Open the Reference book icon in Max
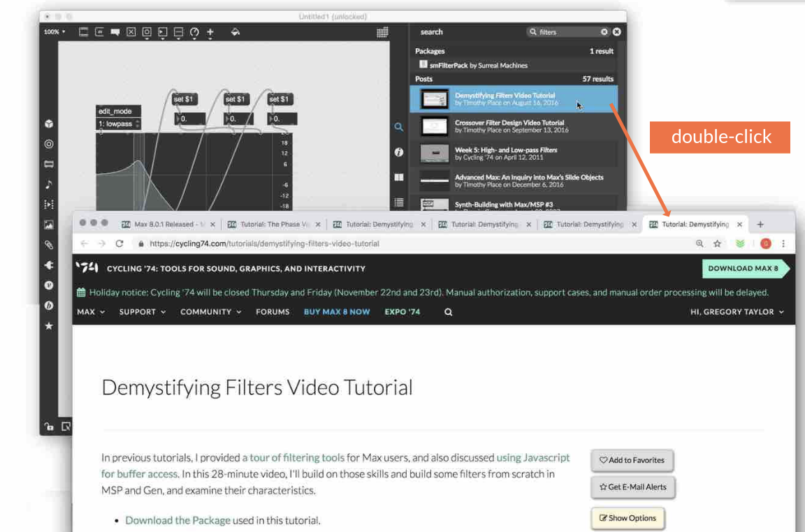This screenshot has height=532, width=805. click(398, 177)
